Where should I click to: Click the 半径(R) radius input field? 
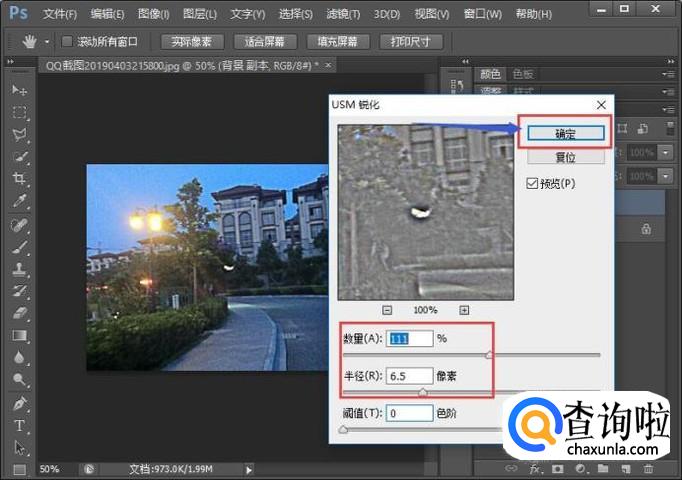(409, 375)
